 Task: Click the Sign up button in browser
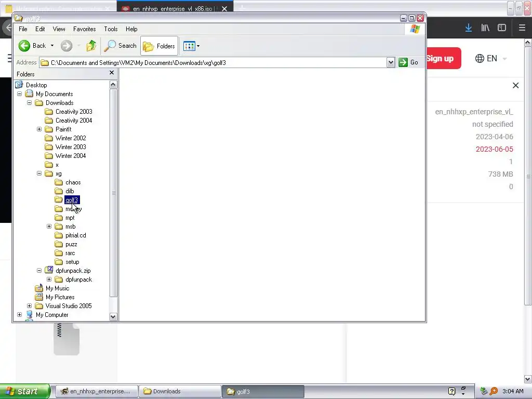444,58
